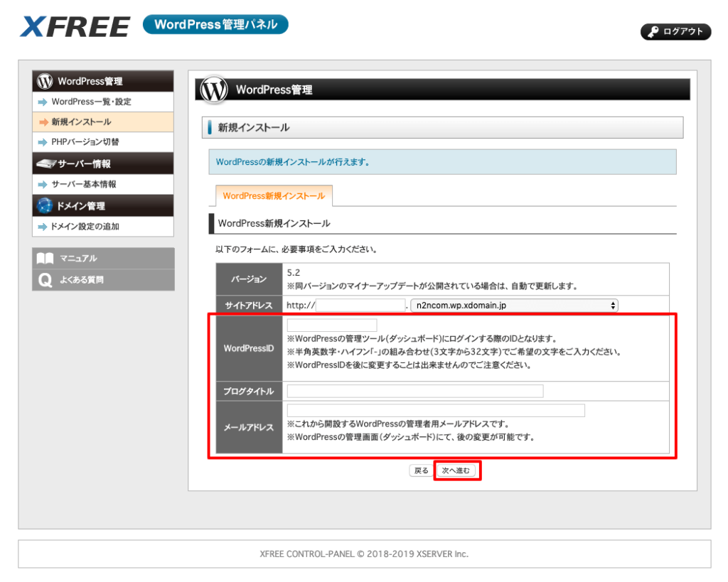Click arrow icon beside WordPress一覧・設定
This screenshot has height=582, width=728.
(43, 102)
